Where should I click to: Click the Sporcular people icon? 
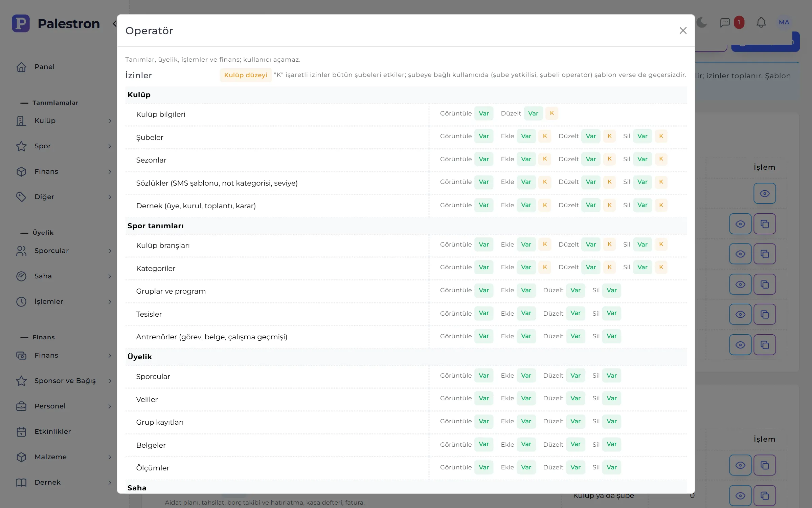pos(21,251)
